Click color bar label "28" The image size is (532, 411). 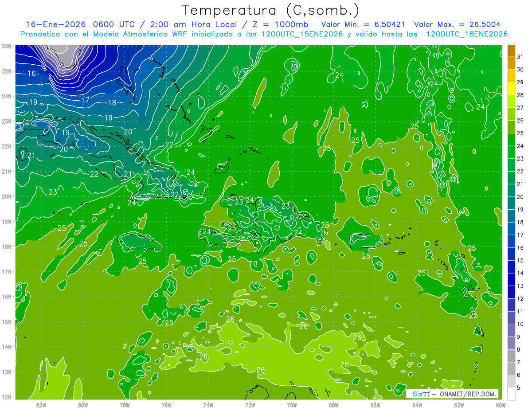point(520,95)
